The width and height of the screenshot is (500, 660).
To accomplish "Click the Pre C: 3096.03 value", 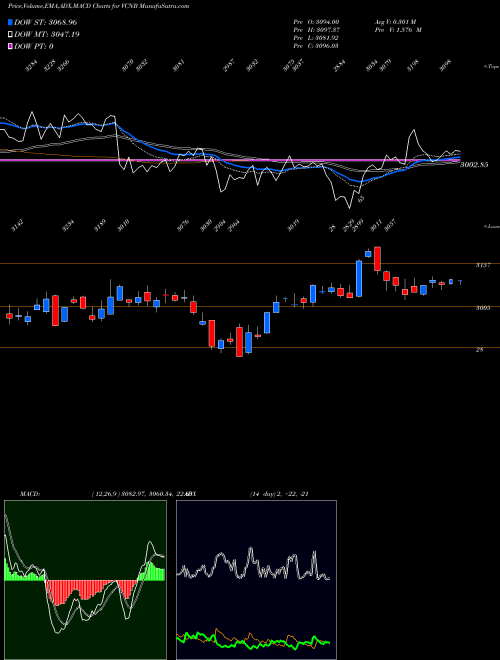I will [316, 46].
